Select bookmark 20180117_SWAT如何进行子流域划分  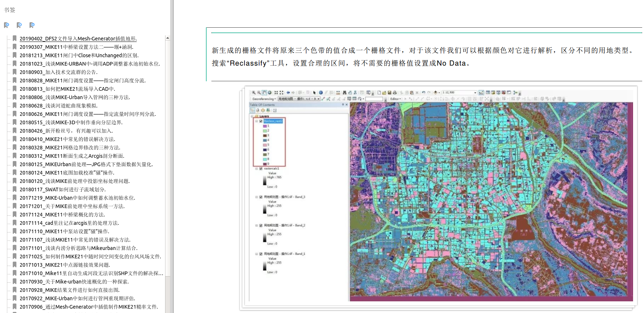pyautogui.click(x=63, y=189)
